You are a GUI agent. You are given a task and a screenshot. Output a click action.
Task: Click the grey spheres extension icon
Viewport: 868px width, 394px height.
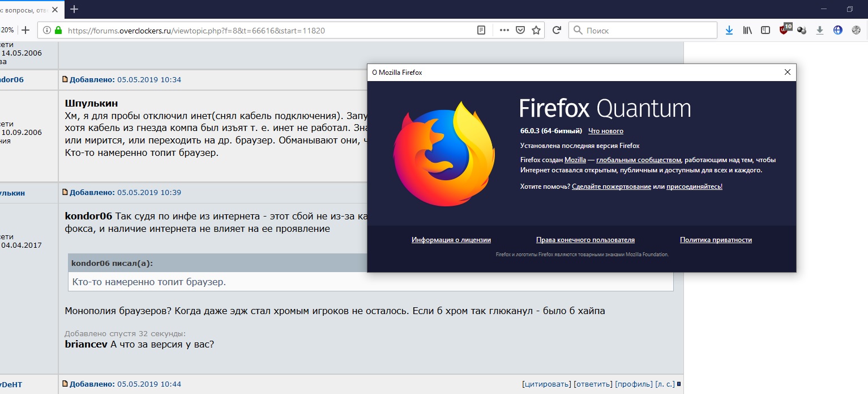pos(801,30)
